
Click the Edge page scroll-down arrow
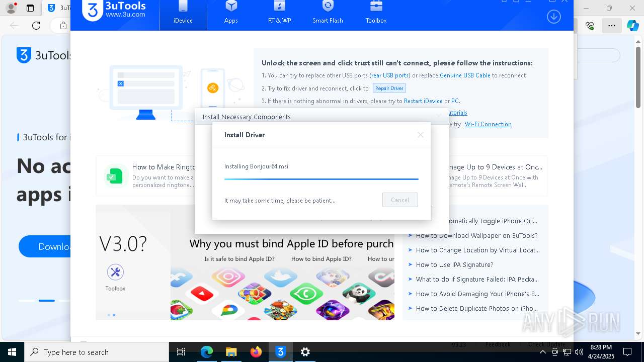click(x=639, y=333)
